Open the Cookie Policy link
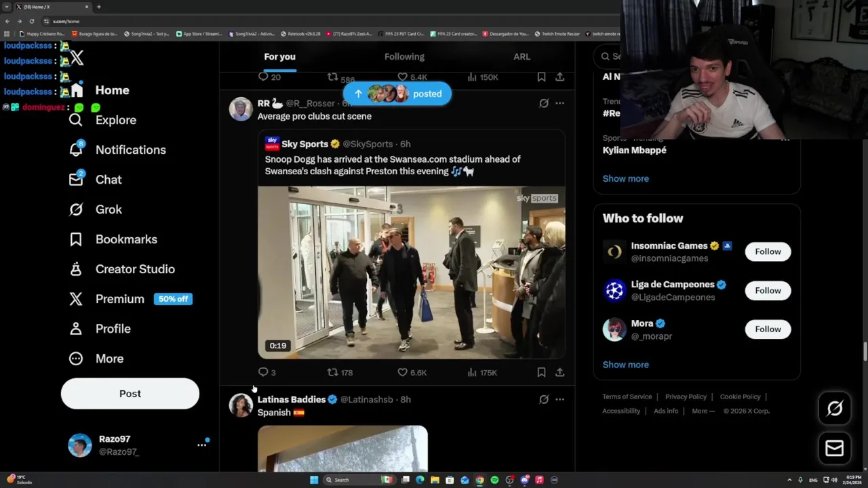Screen dimensions: 868x488 [740, 397]
